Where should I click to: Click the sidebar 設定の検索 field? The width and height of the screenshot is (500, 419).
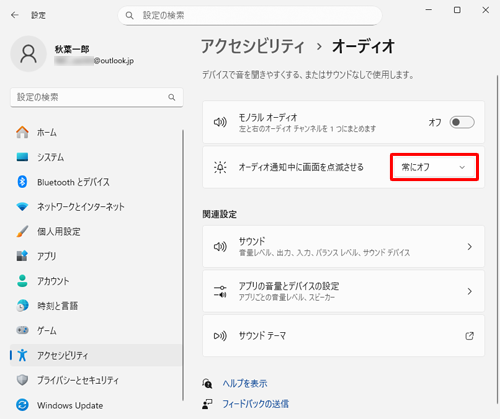tap(97, 97)
